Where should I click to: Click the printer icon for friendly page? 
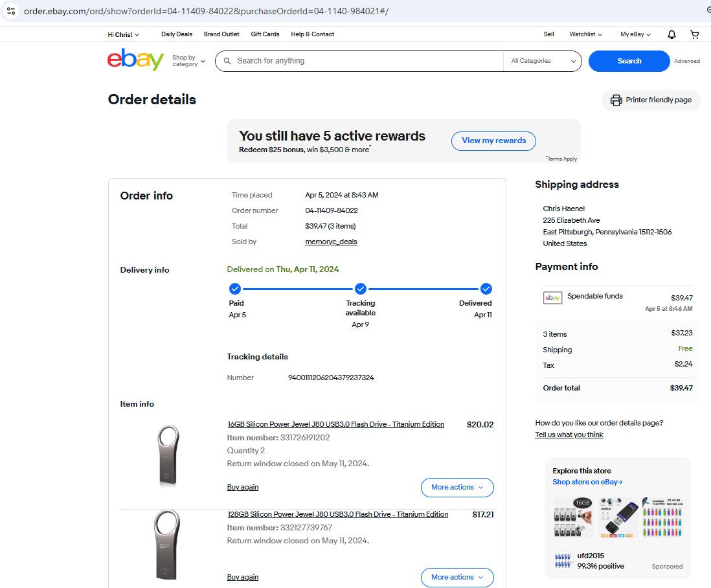point(616,100)
